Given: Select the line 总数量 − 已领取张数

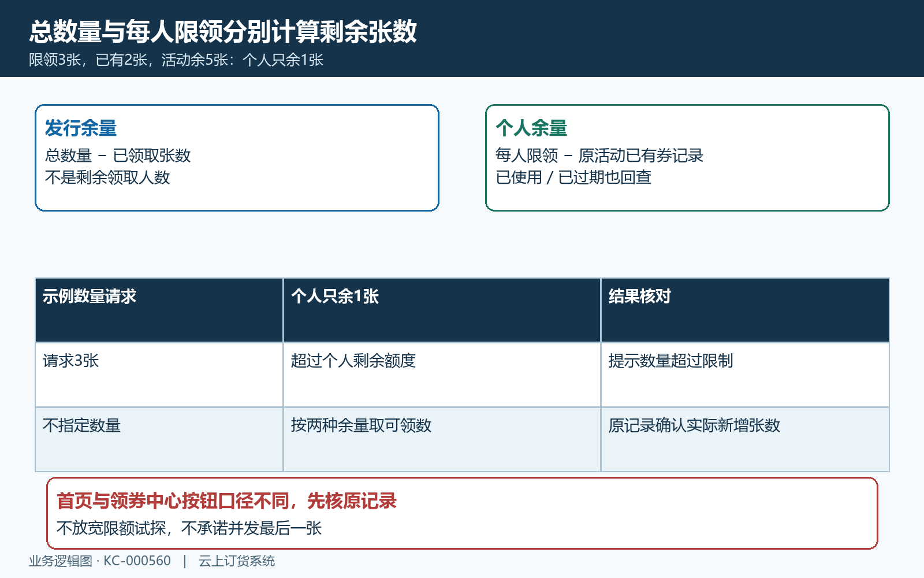Looking at the screenshot, I should [x=118, y=155].
